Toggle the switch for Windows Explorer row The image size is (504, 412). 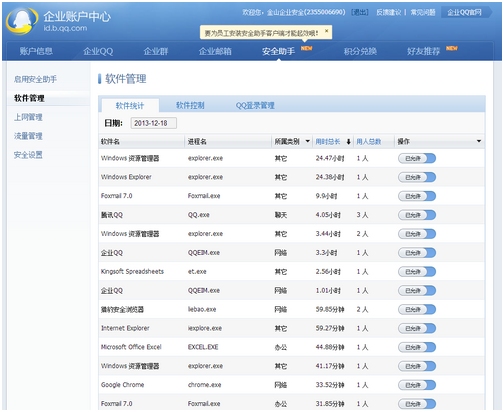coord(417,177)
